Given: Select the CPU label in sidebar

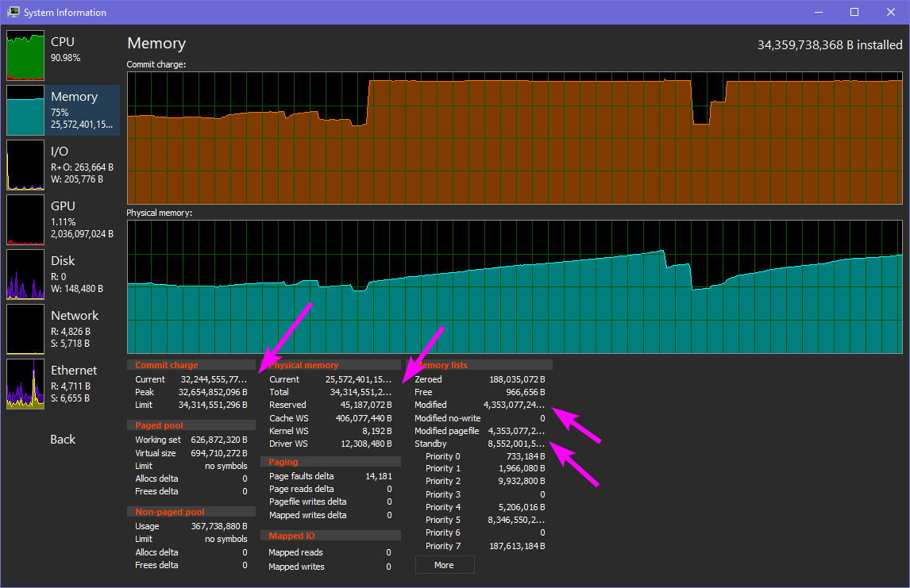Looking at the screenshot, I should point(63,42).
